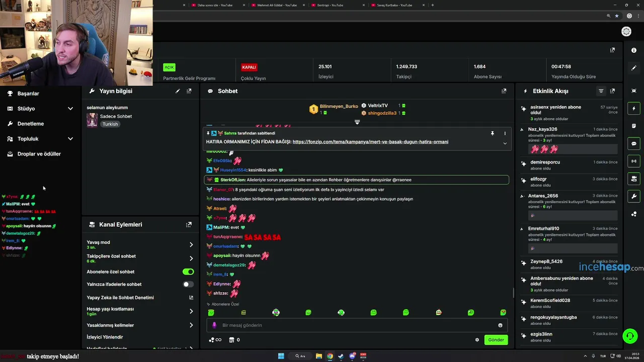Open rewards store icon showing 0

click(x=234, y=340)
